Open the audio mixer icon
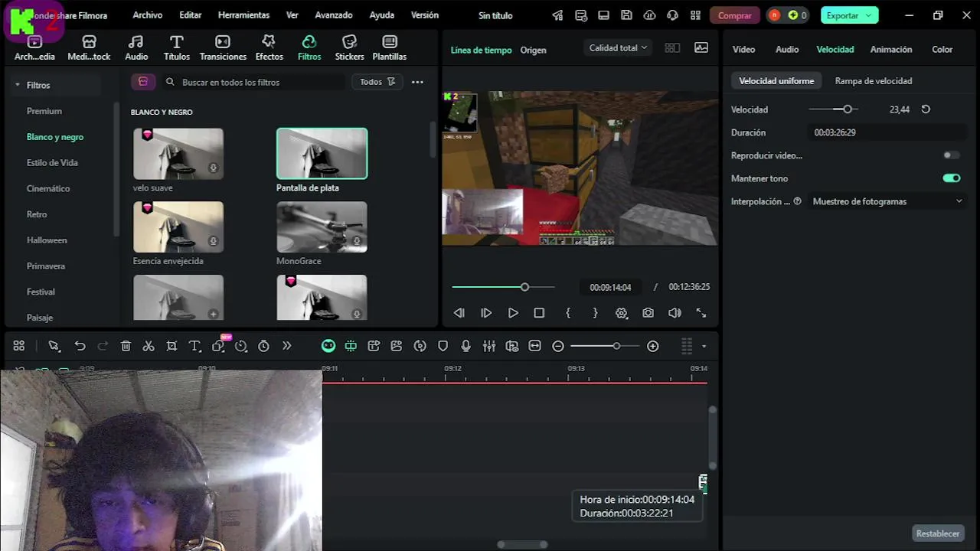This screenshot has width=980, height=551. coord(488,346)
